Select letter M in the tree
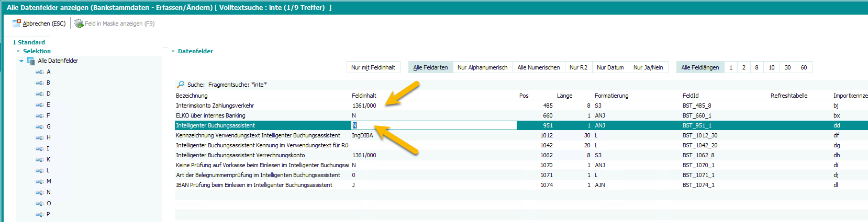The image size is (868, 222). click(x=49, y=182)
